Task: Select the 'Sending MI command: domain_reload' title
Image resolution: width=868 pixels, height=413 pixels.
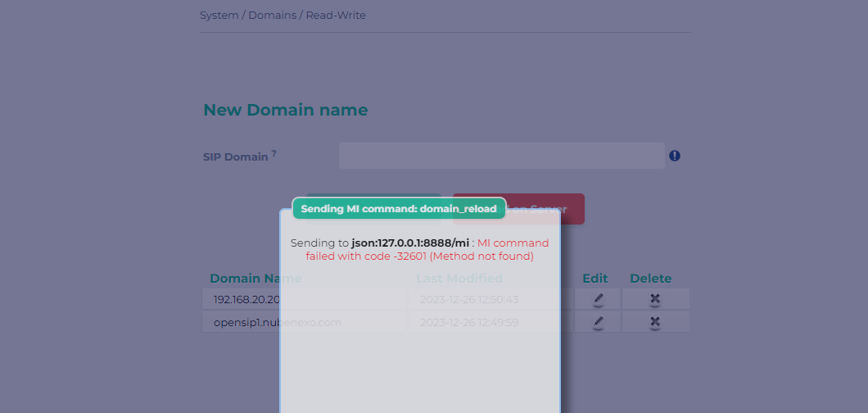Action: [399, 209]
